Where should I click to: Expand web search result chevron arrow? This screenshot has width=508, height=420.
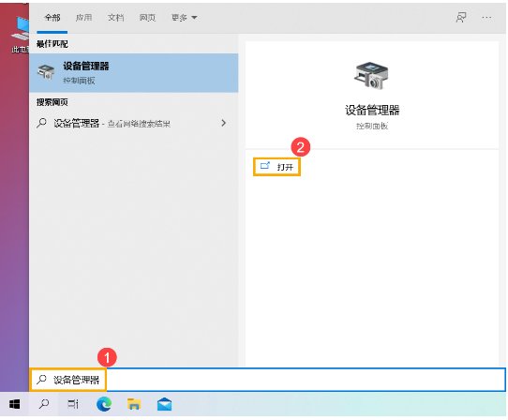click(x=223, y=123)
